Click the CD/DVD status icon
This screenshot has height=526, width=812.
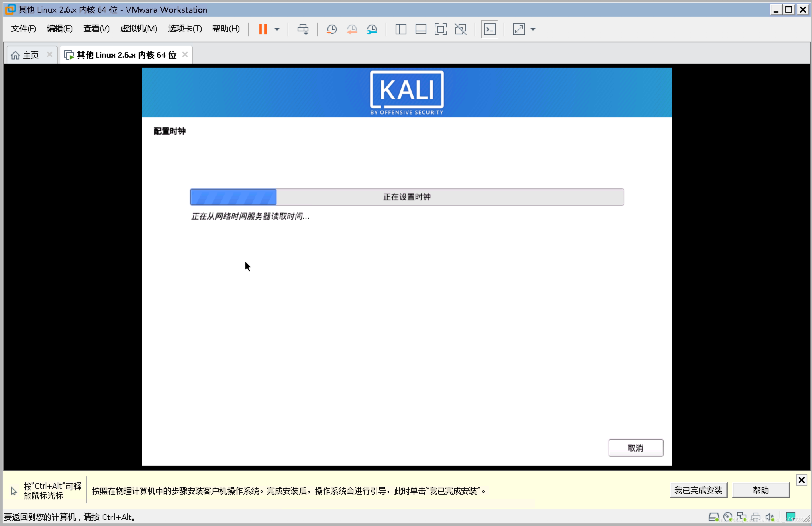[x=727, y=516]
